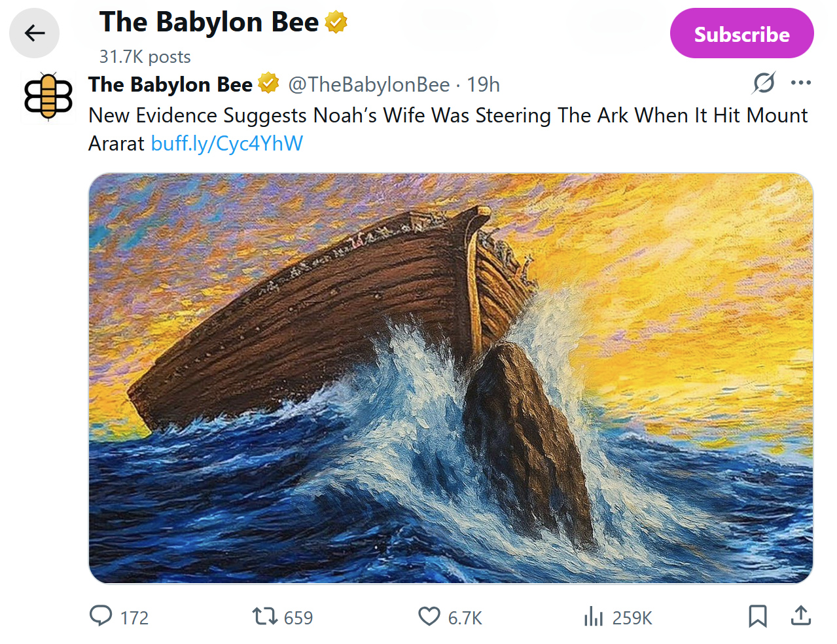Like the post with heart icon
This screenshot has height=644, width=837.
click(x=429, y=617)
